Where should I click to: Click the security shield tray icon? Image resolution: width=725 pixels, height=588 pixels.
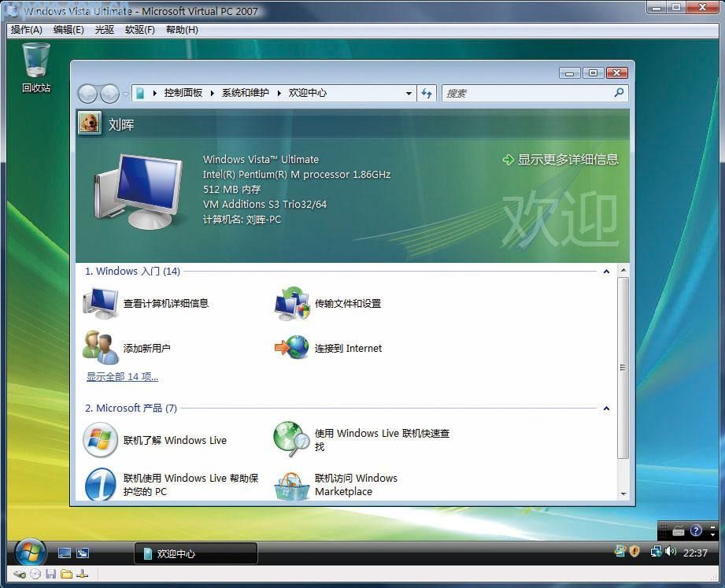(x=634, y=550)
